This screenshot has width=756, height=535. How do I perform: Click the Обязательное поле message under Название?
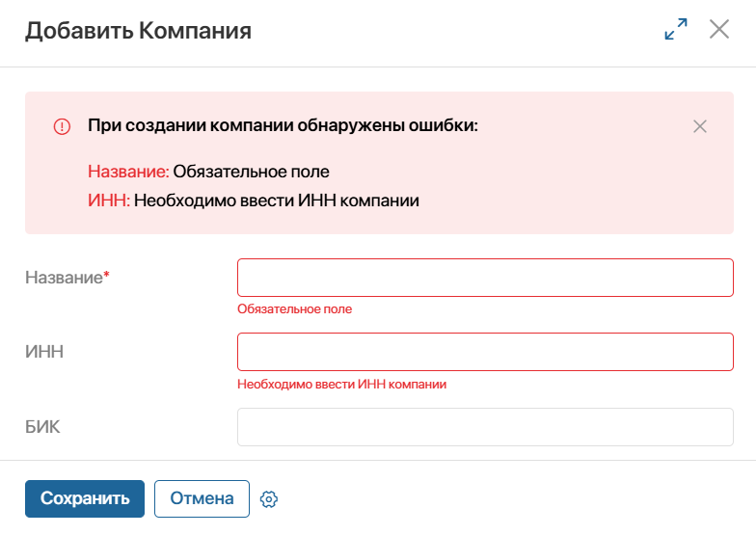click(x=295, y=308)
